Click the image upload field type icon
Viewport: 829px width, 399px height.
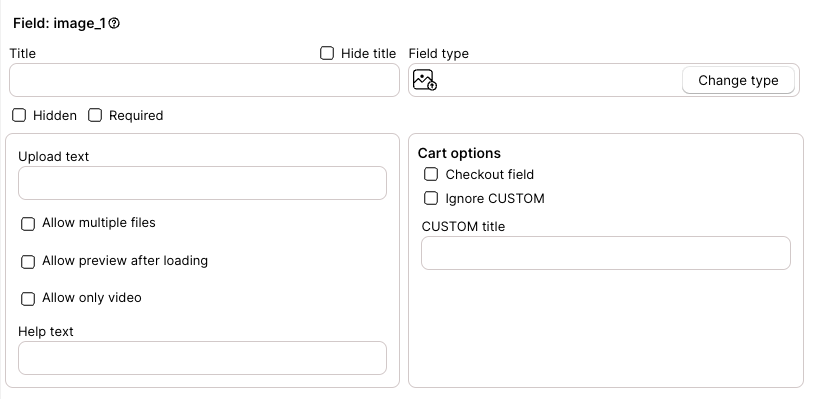coord(425,80)
